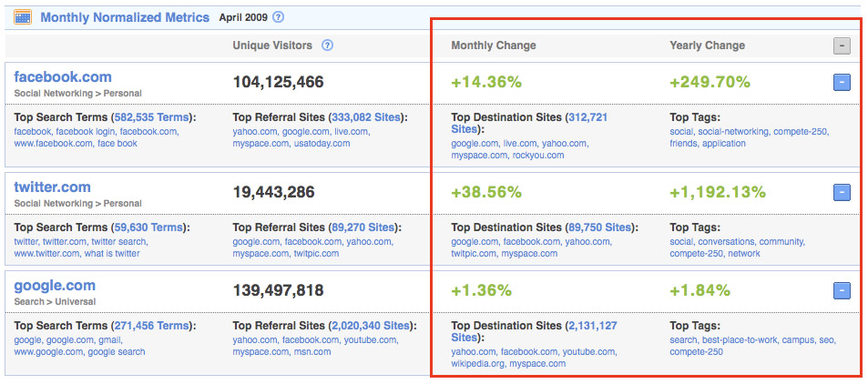Select 'Search > Universal' category under google.com

(55, 302)
